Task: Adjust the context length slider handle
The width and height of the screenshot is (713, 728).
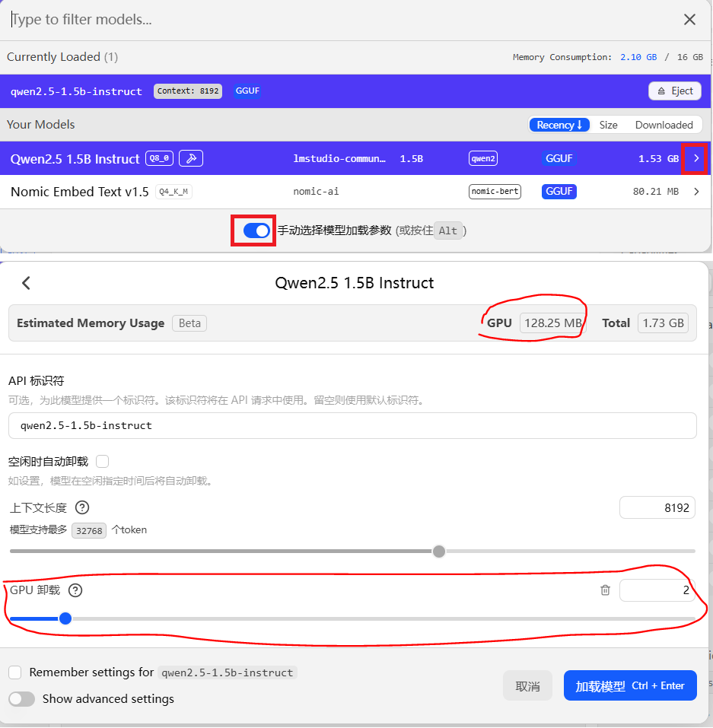Action: [438, 551]
